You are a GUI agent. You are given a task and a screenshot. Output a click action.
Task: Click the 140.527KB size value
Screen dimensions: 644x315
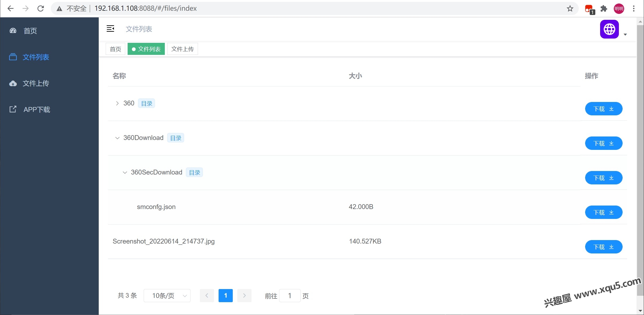(365, 241)
